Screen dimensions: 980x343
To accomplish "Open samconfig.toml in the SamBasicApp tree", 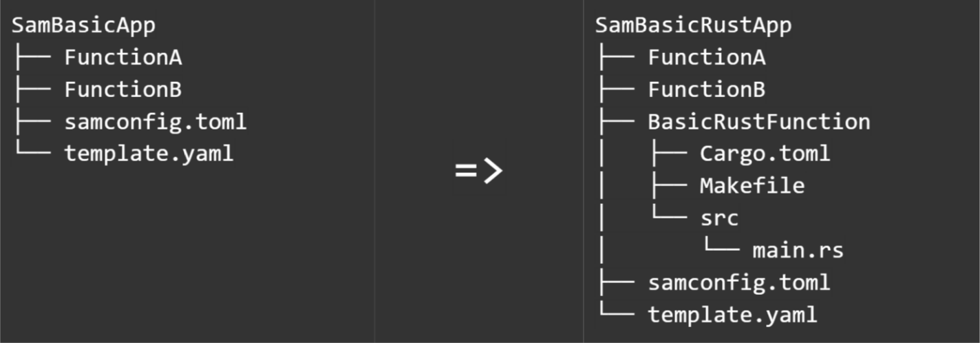I will point(155,122).
